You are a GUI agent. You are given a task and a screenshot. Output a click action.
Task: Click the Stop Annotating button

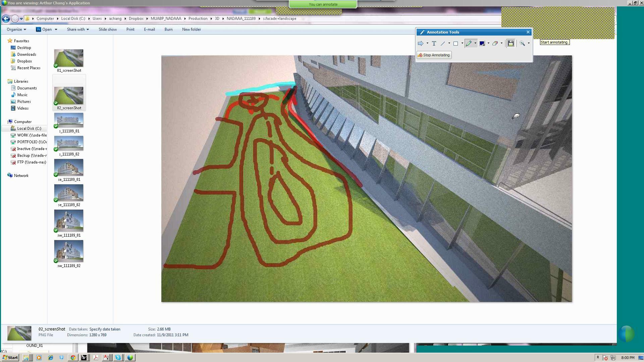tap(434, 55)
